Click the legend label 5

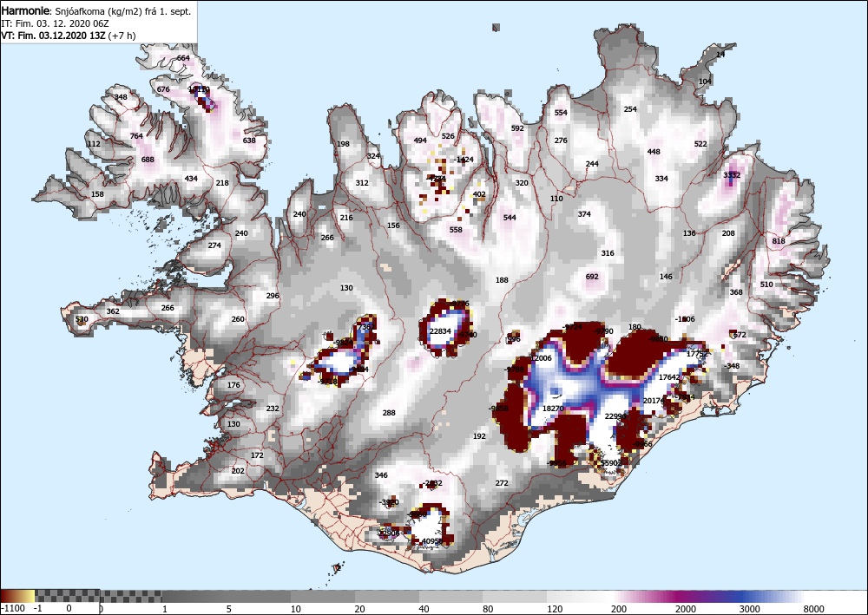[x=228, y=609]
